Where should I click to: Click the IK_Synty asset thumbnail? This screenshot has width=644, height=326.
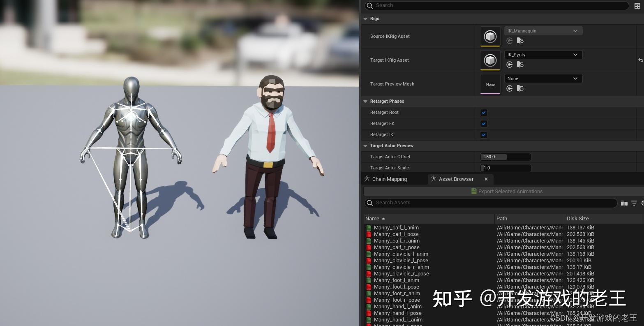[490, 60]
